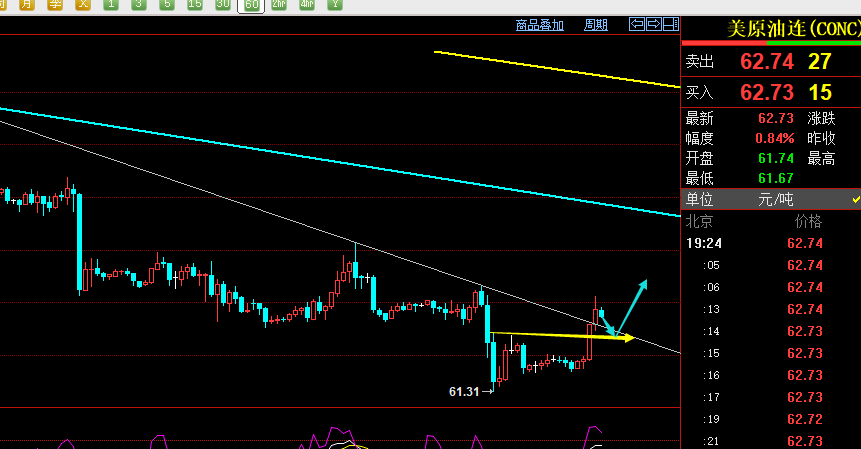Switch chart to 5-minute period
Screen dimensions: 861x449
pos(167,4)
